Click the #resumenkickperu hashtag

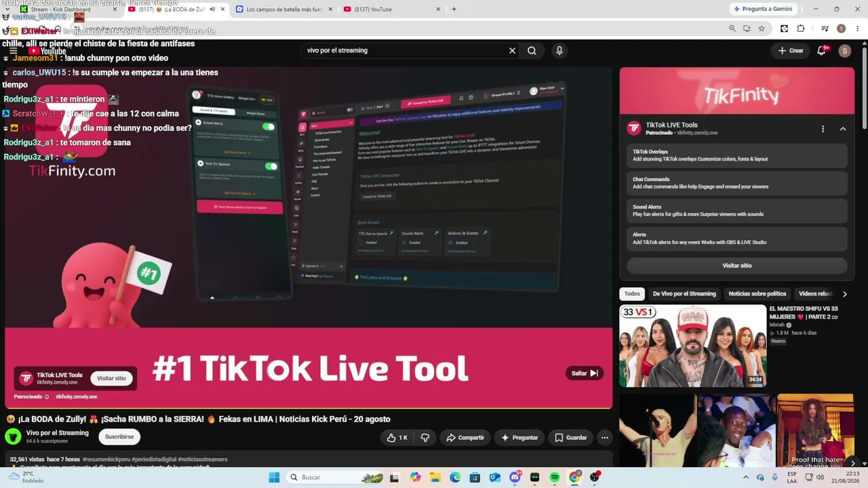click(x=107, y=460)
